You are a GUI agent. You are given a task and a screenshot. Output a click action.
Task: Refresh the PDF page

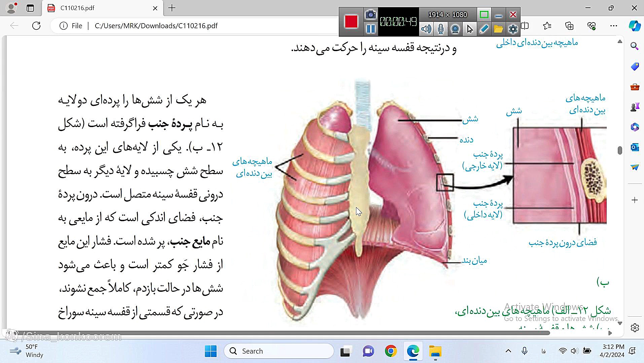36,26
